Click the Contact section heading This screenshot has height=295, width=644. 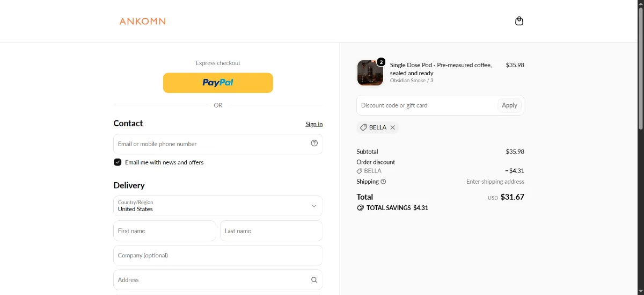click(x=128, y=124)
